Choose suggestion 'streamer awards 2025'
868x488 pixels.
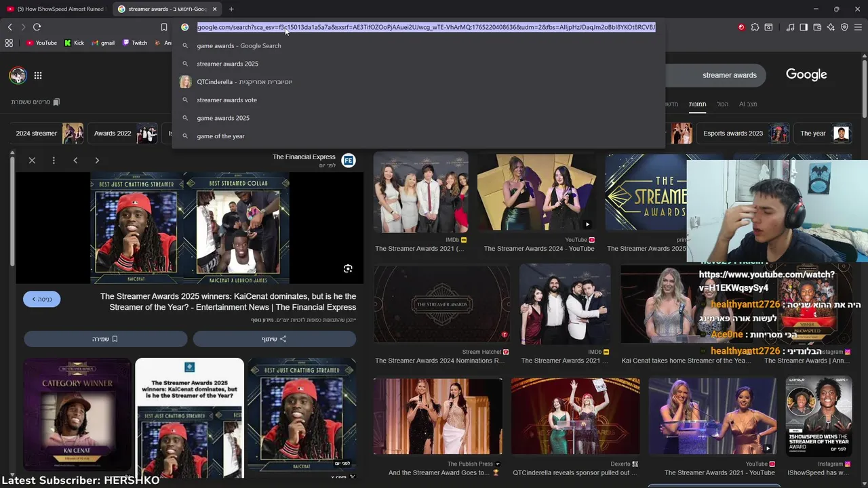(x=418, y=64)
